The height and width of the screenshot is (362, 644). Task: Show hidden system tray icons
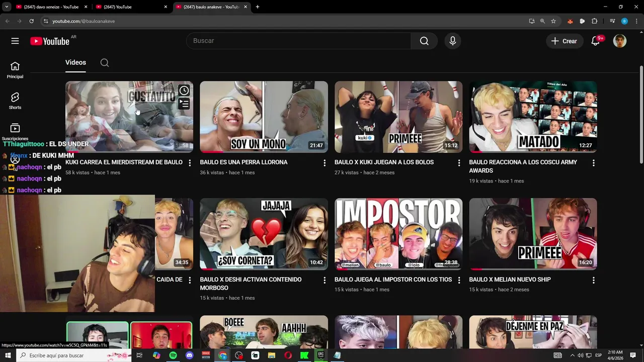coord(572,355)
